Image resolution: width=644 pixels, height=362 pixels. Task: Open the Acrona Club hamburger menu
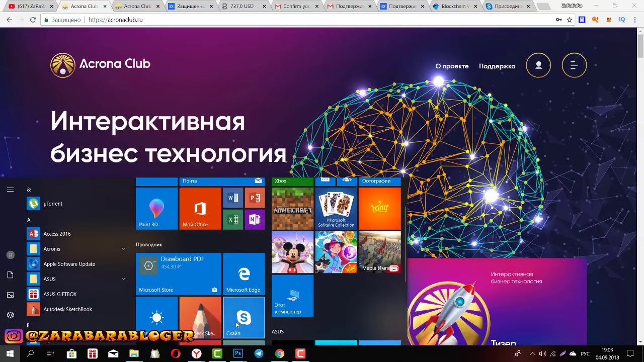[x=574, y=65]
